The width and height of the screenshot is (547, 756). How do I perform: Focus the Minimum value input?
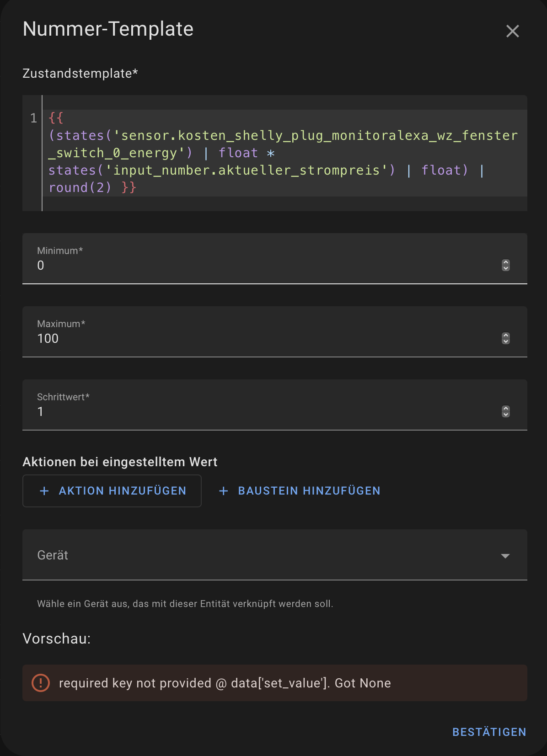268,265
